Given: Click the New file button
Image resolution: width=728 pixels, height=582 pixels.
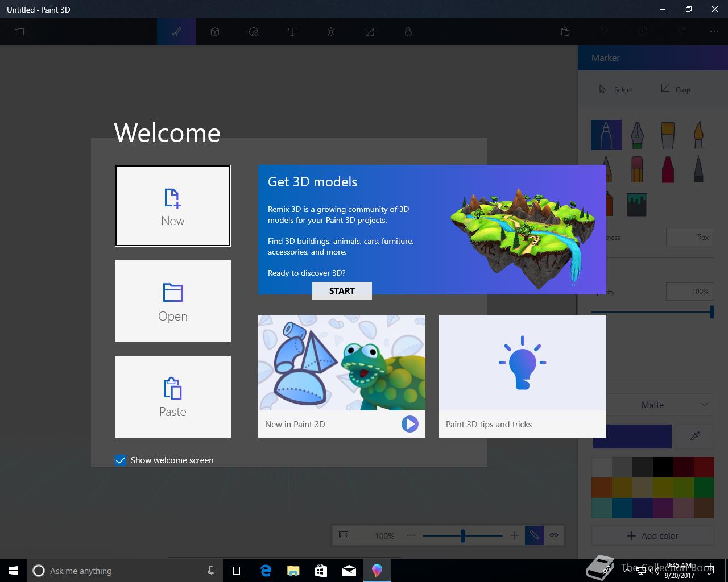Looking at the screenshot, I should [x=173, y=206].
